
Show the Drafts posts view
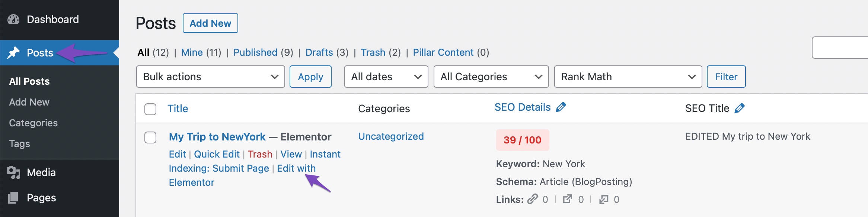point(319,52)
